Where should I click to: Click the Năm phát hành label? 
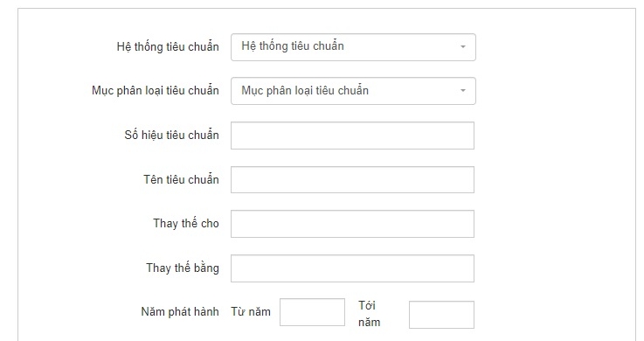point(180,312)
